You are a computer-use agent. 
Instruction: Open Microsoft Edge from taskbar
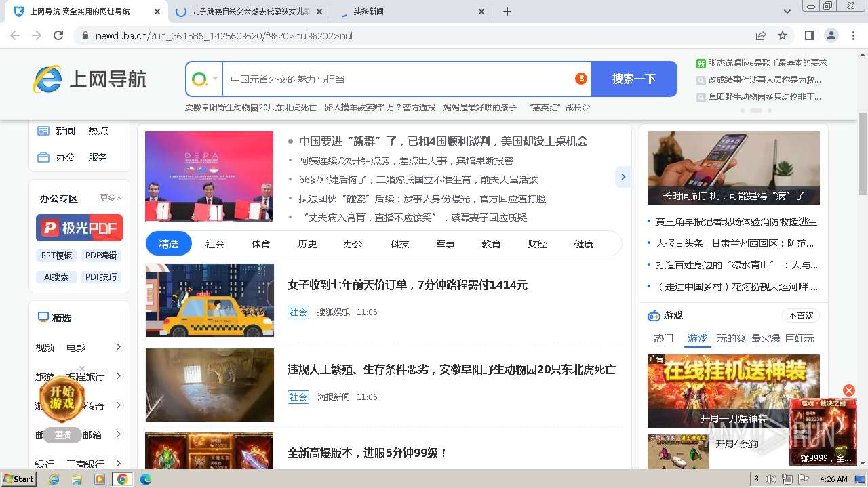tap(145, 479)
